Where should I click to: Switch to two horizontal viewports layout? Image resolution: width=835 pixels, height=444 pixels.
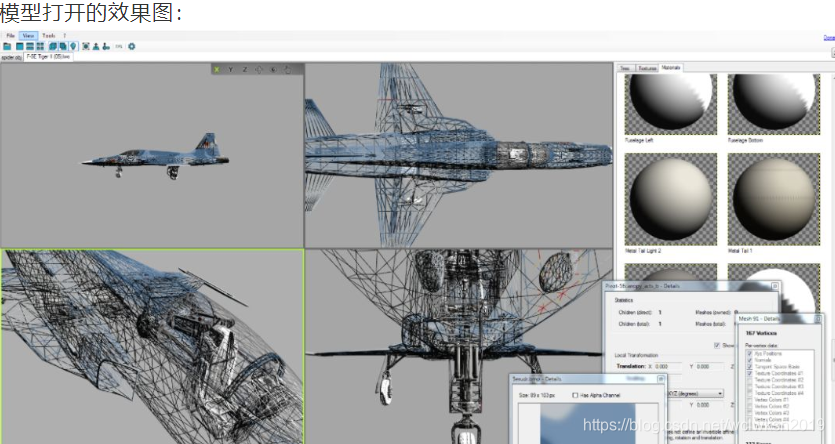pyautogui.click(x=30, y=46)
